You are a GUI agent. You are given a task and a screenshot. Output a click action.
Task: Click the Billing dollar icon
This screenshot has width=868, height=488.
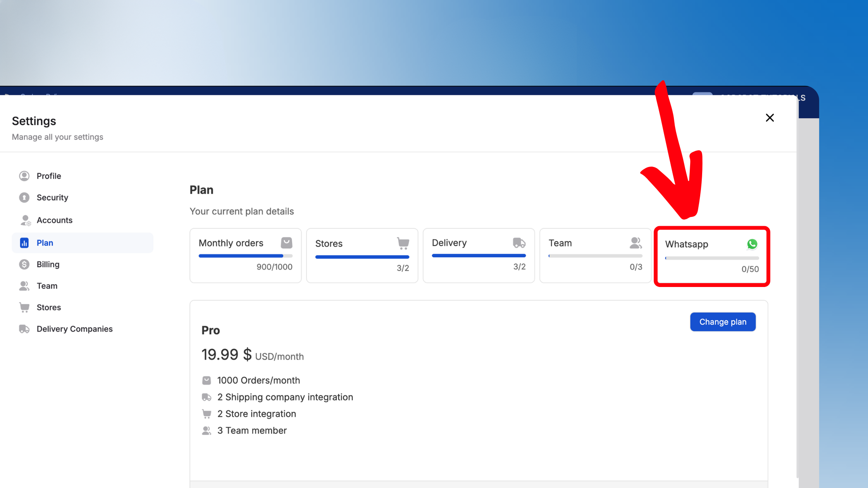click(24, 264)
